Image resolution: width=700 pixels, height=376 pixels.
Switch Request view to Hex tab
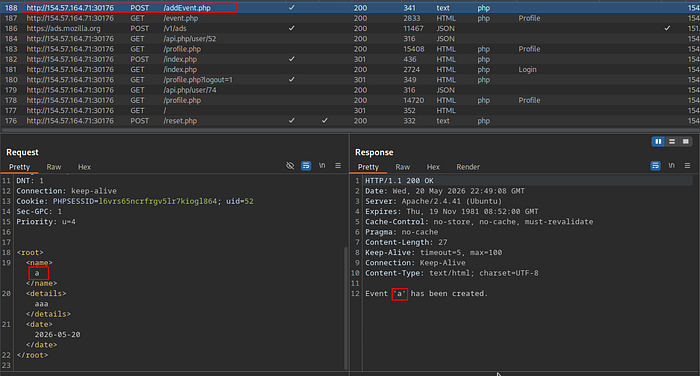[x=84, y=167]
